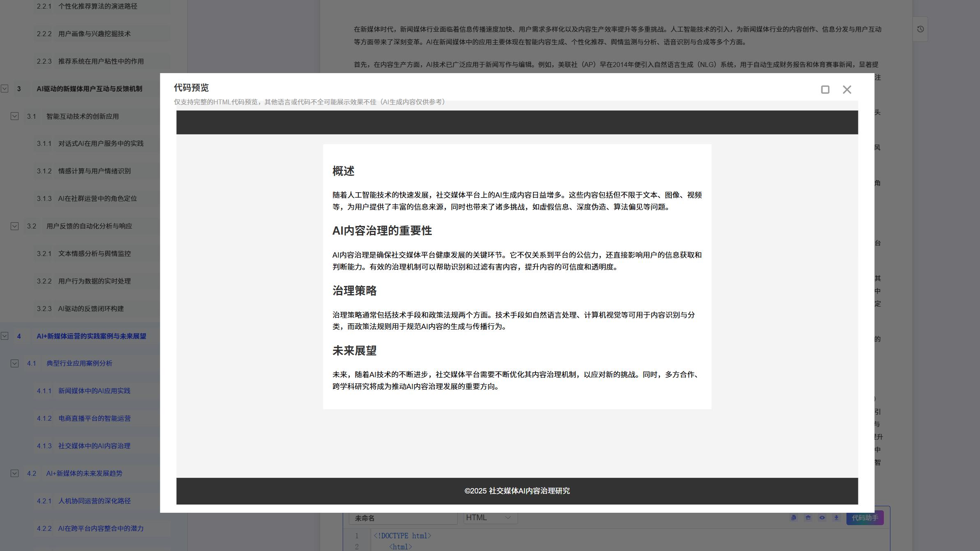Screen dimensions: 980x551
Task: Select 2.2.2 用户画像与兴趣挖掘技术
Action: coord(94,34)
